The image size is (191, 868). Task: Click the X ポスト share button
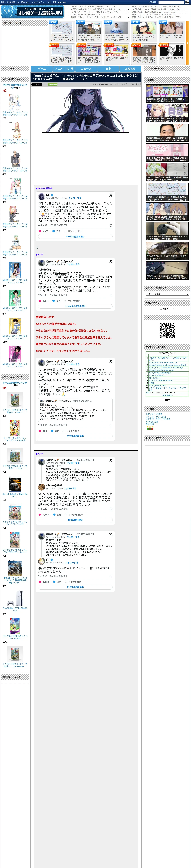point(37,85)
